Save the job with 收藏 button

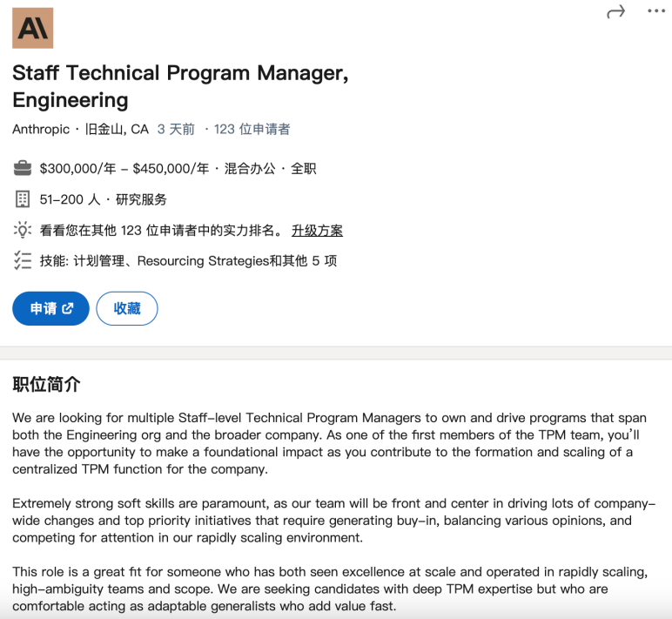pos(127,308)
